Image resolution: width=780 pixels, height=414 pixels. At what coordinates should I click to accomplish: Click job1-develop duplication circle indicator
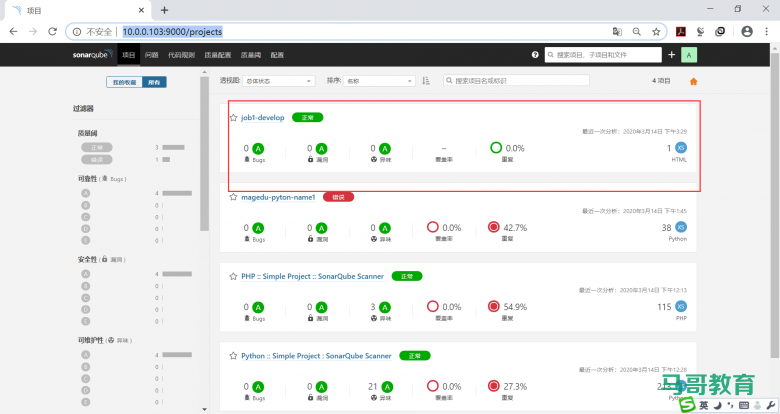point(496,147)
